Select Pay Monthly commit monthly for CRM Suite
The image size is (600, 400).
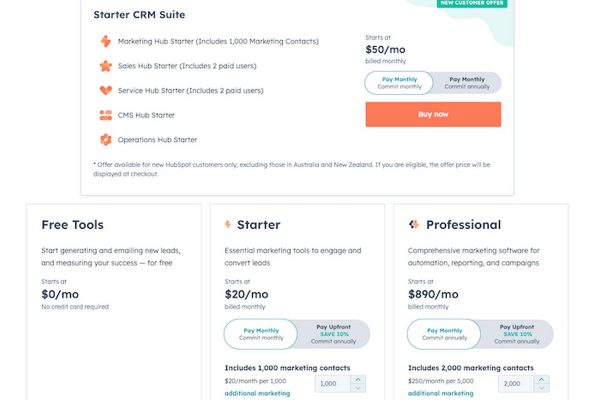[399, 83]
